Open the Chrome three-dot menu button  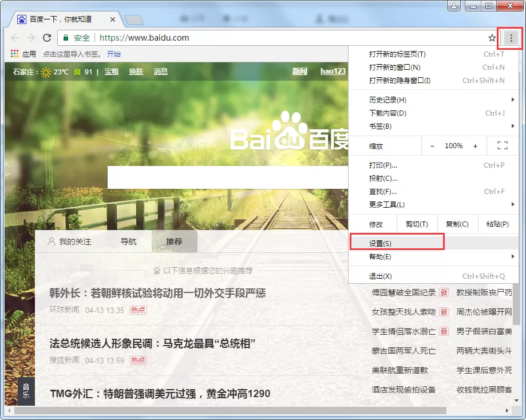click(x=511, y=38)
